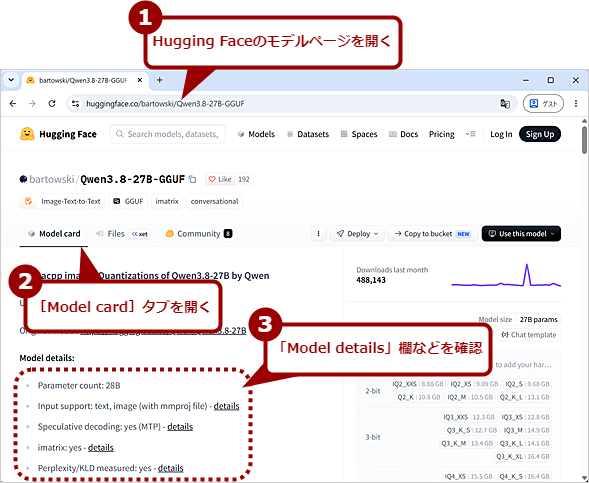The width and height of the screenshot is (589, 483).
Task: Expand the additional navigation menu icon
Action: pos(471,134)
